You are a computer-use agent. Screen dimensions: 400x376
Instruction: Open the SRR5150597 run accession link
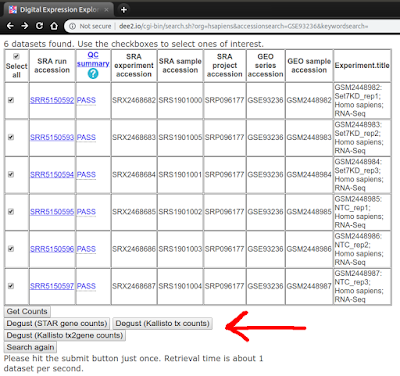pyautogui.click(x=52, y=286)
